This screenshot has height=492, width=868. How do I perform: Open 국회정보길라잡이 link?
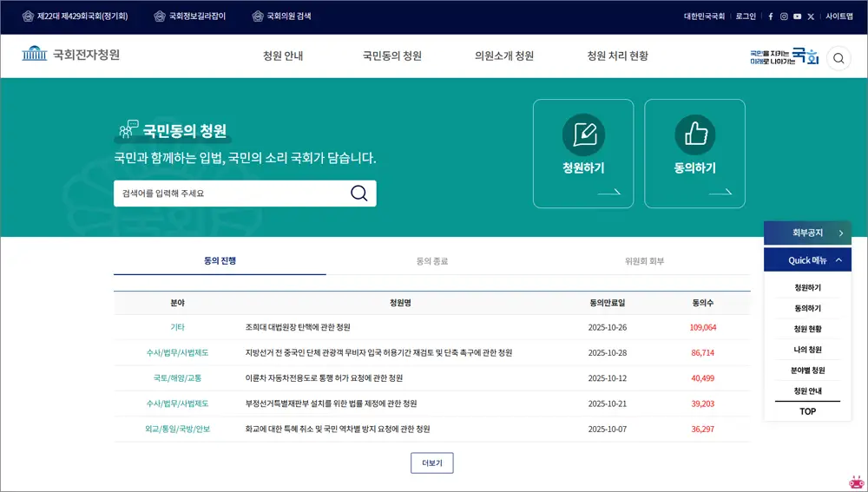[x=197, y=16]
